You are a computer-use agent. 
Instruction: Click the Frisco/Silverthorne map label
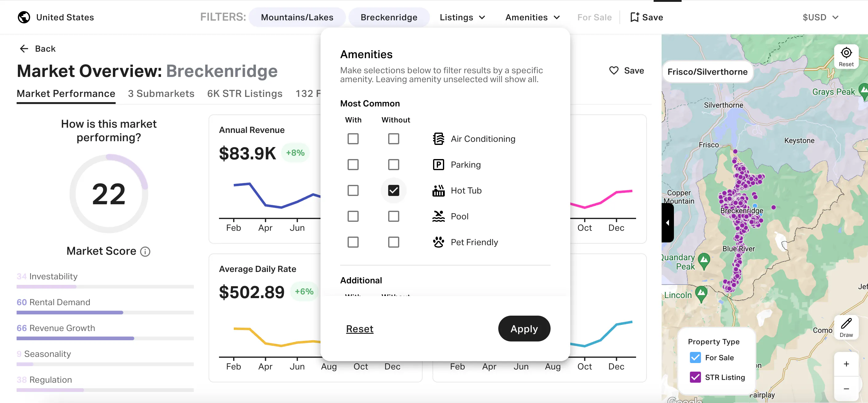[x=707, y=72]
